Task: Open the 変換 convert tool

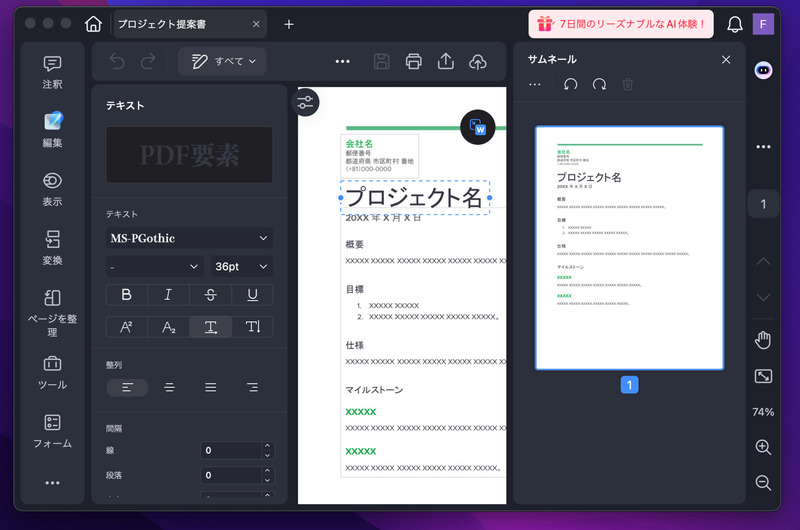Action: tap(52, 248)
